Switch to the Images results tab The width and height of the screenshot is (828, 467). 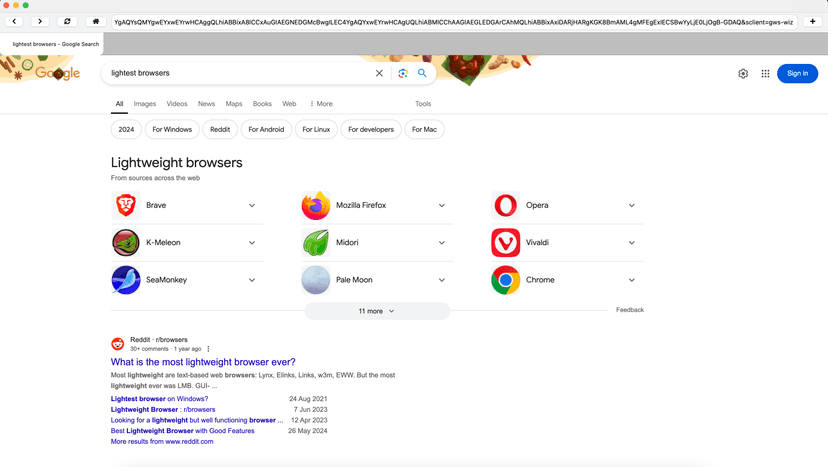click(x=145, y=104)
